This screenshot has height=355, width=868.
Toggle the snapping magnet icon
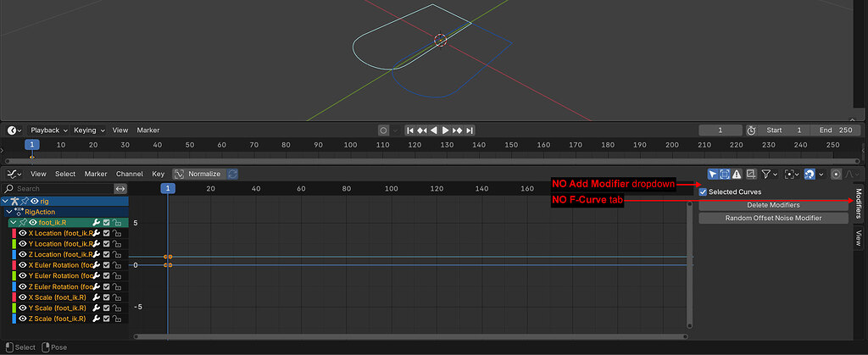pos(810,174)
